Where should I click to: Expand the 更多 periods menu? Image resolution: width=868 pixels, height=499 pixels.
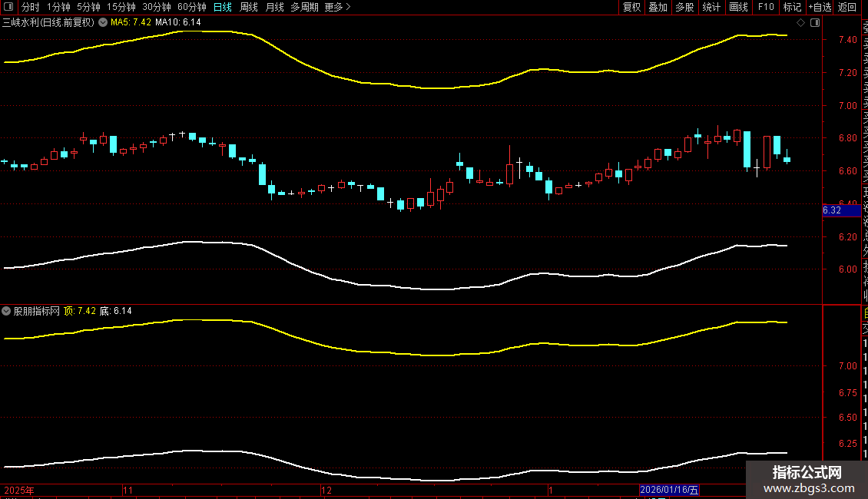pyautogui.click(x=337, y=7)
